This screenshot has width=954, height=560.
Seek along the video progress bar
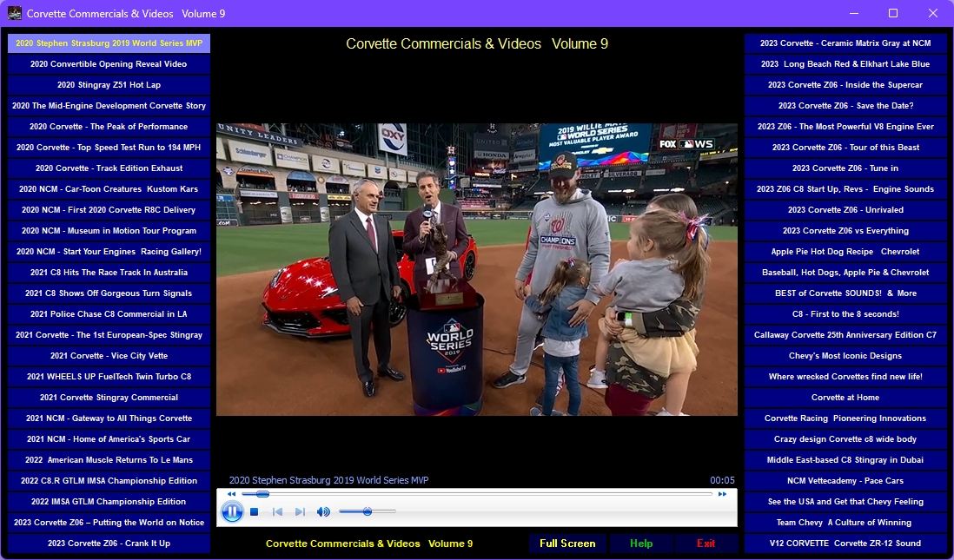(477, 494)
